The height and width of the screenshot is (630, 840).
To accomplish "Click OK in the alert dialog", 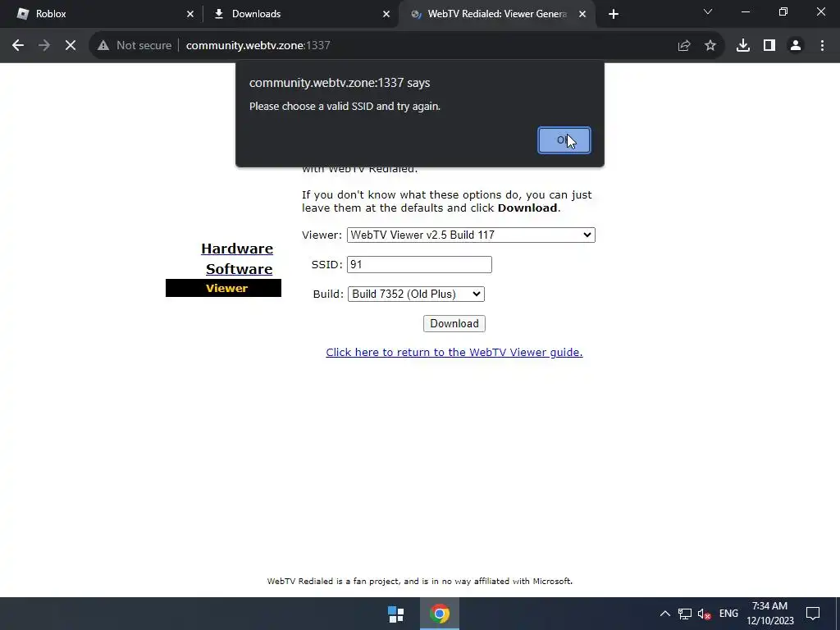I will [x=564, y=140].
